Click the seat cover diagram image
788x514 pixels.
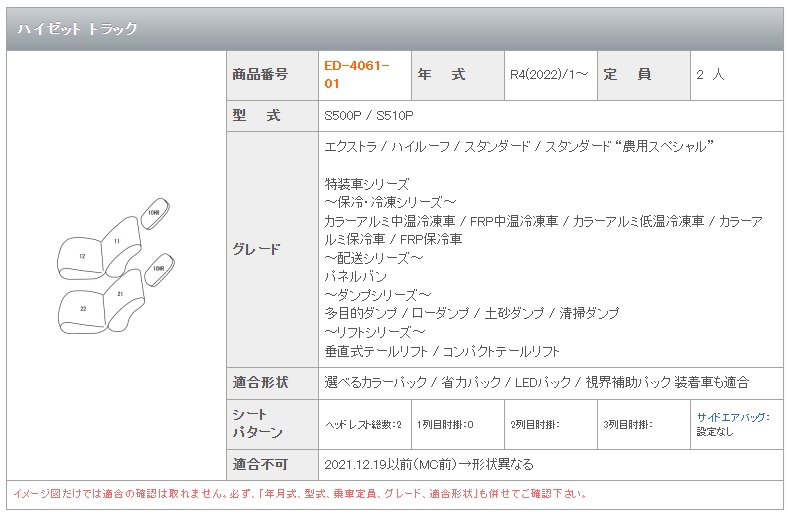(x=116, y=265)
